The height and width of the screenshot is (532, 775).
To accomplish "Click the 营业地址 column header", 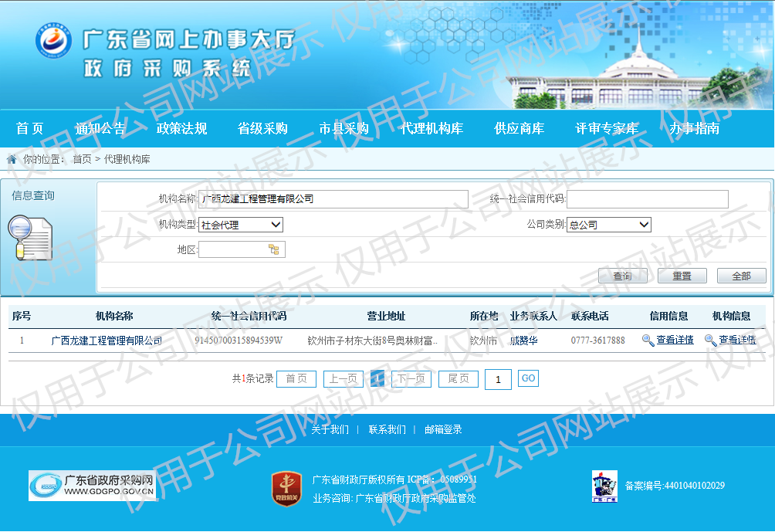I will point(386,316).
